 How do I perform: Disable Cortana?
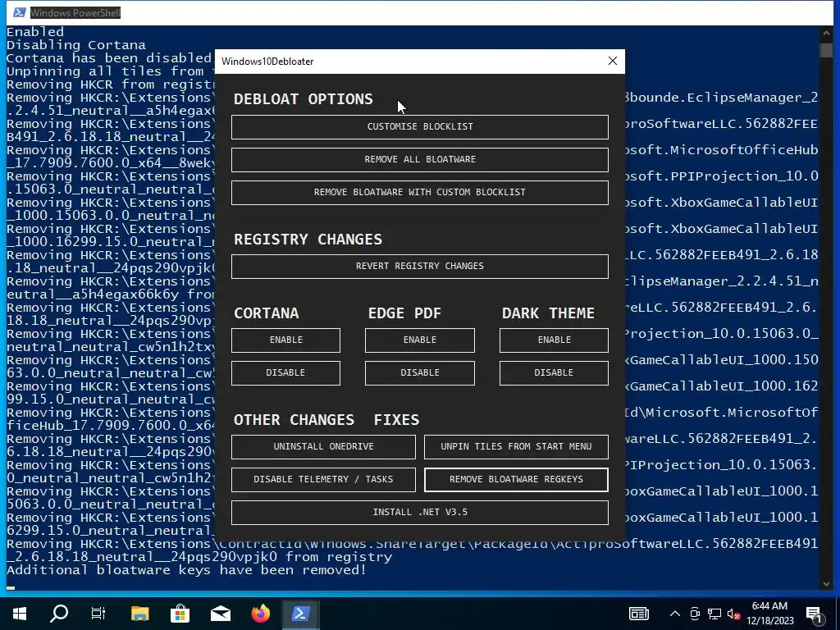pos(285,373)
